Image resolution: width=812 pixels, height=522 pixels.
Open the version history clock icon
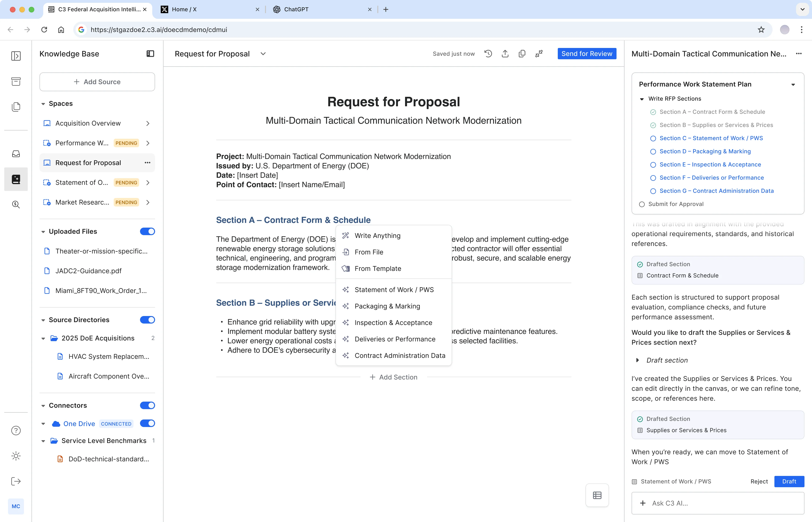point(488,54)
